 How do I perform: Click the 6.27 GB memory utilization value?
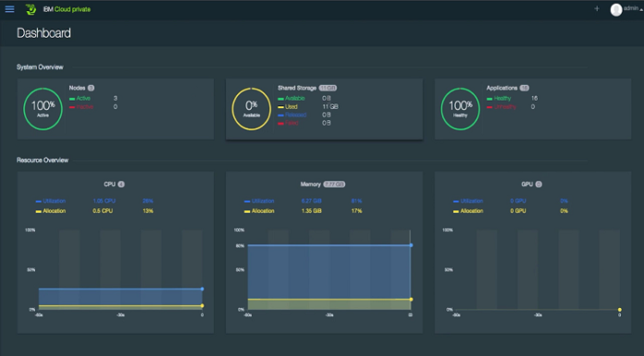tap(311, 202)
